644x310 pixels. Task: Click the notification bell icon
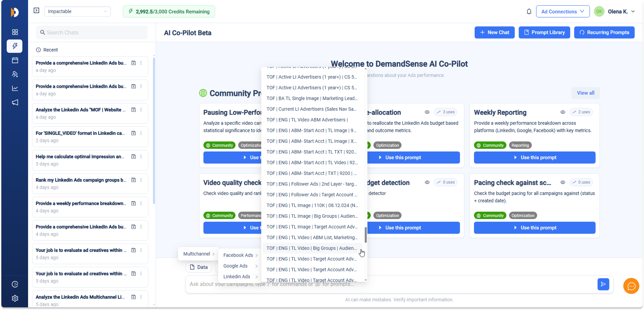(529, 12)
